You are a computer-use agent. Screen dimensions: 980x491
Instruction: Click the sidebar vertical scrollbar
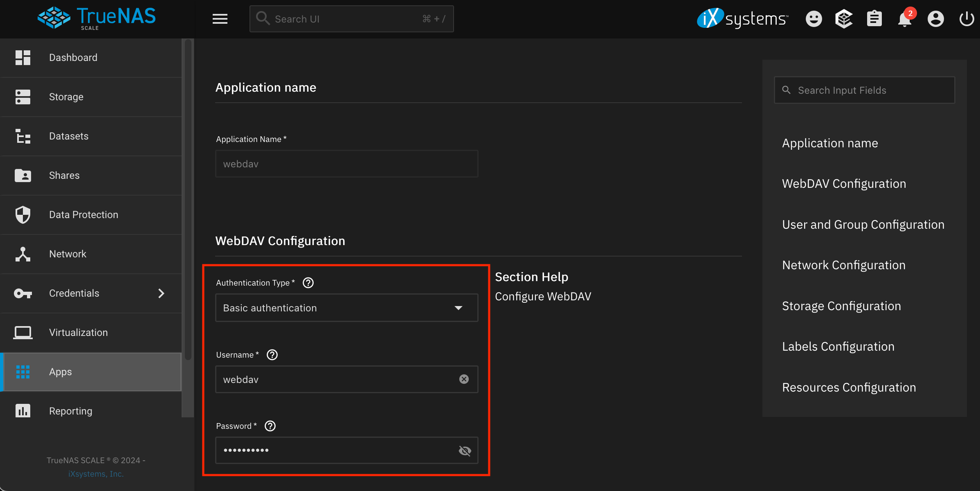click(188, 199)
